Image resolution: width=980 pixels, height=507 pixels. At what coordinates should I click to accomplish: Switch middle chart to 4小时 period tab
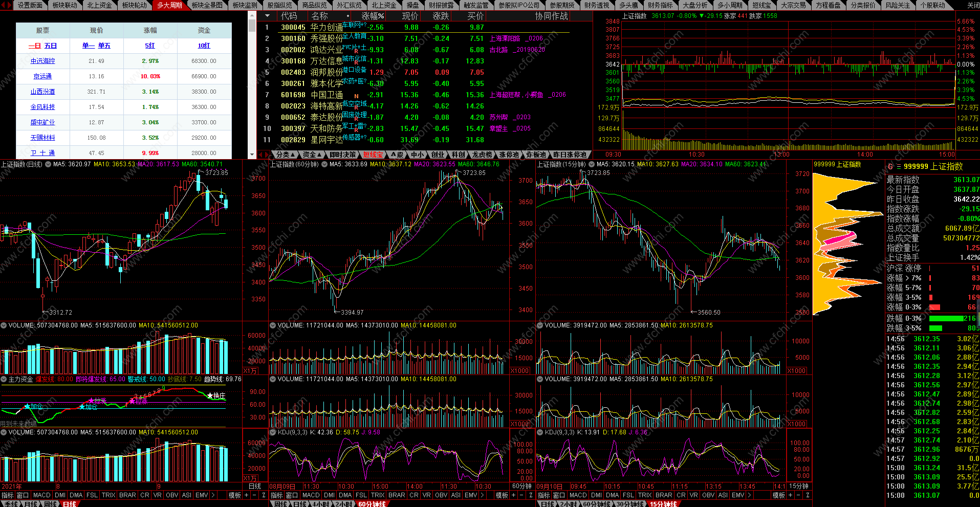coord(321,504)
